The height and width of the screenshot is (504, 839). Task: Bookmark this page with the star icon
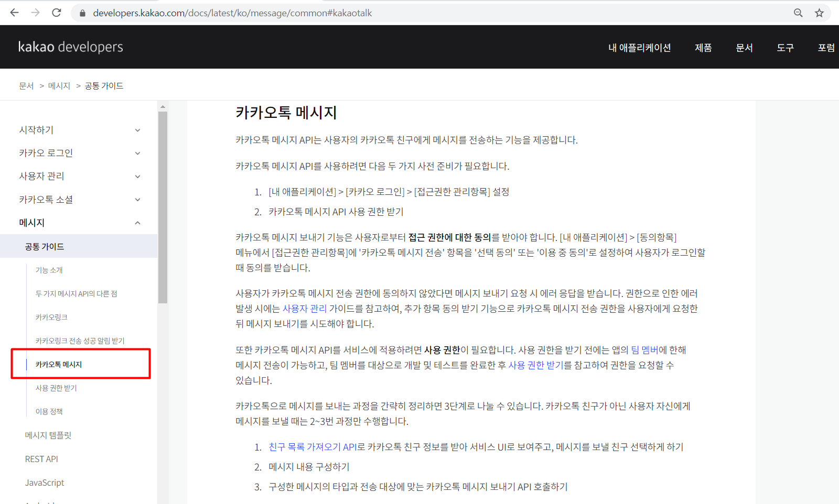tap(819, 13)
